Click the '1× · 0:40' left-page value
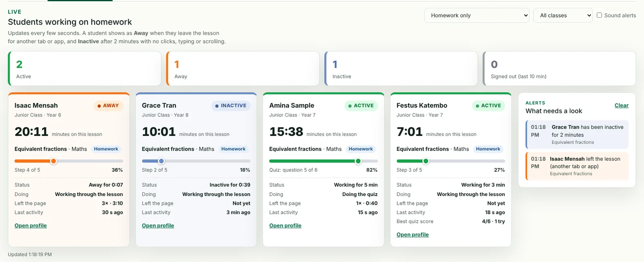This screenshot has height=262, width=644. [x=367, y=203]
